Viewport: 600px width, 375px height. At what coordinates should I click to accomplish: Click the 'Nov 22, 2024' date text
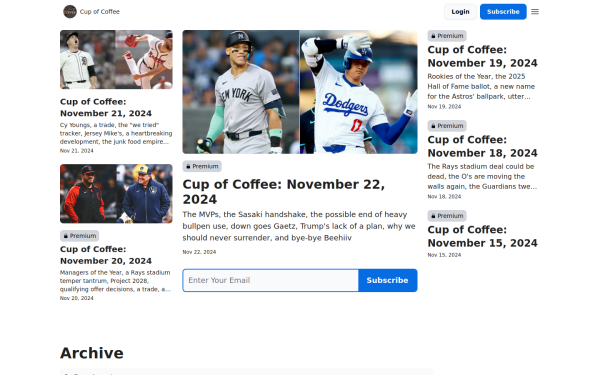[199, 252]
